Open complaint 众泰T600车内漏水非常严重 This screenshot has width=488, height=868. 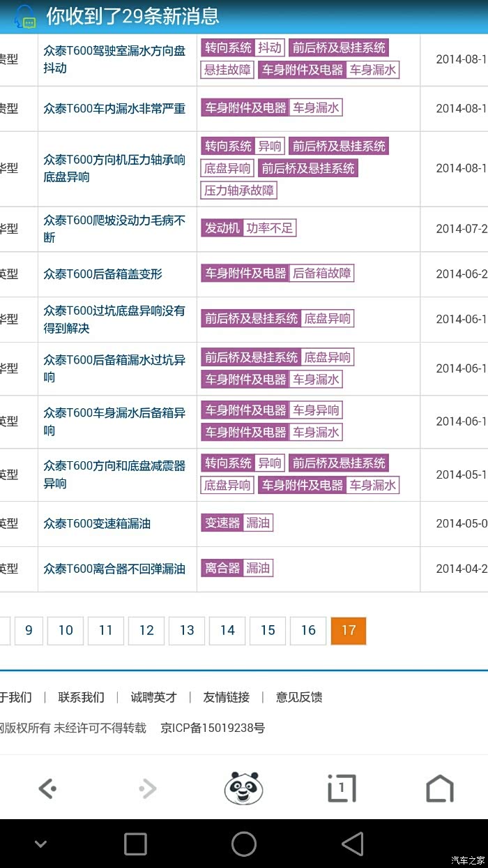coord(114,108)
